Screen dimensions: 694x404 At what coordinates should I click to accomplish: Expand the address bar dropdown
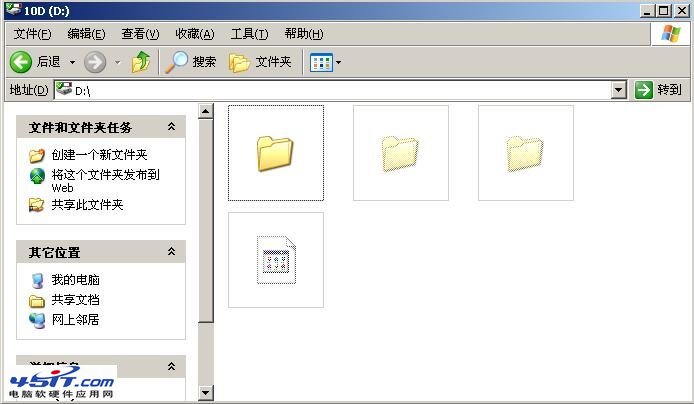point(619,90)
